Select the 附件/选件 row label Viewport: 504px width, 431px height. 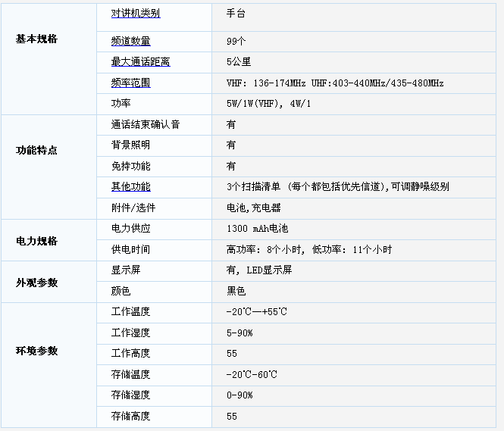point(133,208)
